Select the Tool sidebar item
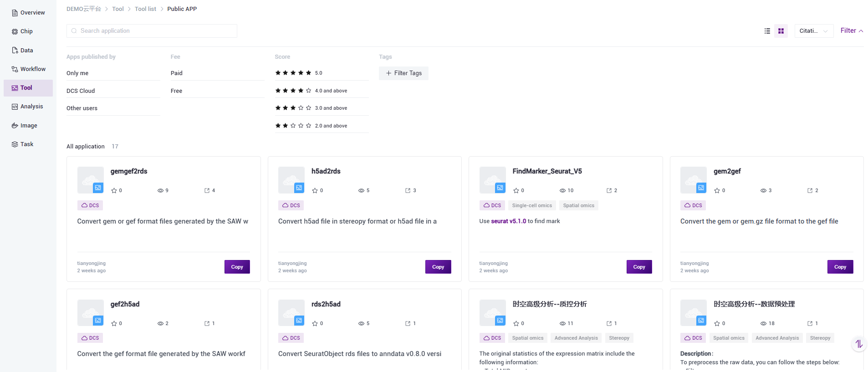The height and width of the screenshot is (372, 868). (28, 88)
